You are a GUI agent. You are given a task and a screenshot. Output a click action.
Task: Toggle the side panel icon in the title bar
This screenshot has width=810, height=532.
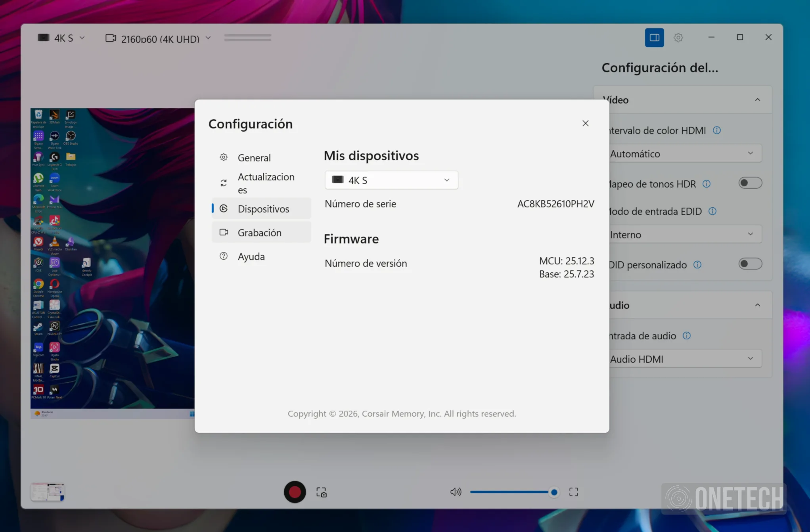(x=654, y=38)
